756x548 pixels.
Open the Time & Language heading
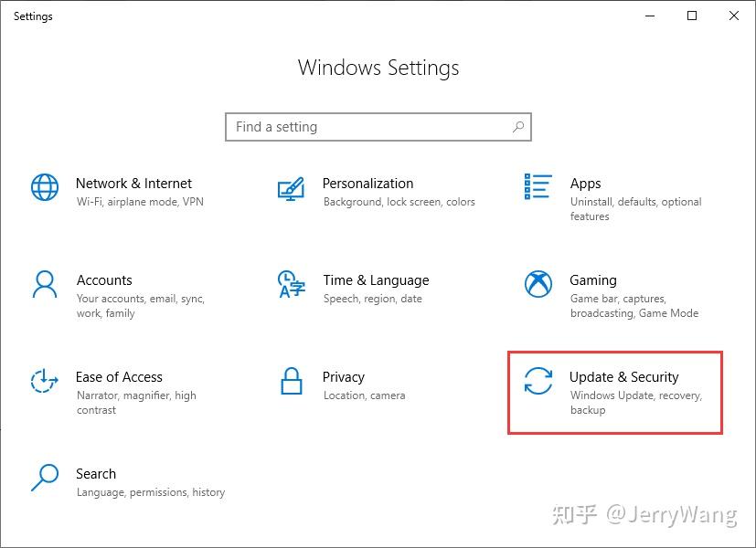click(x=376, y=280)
